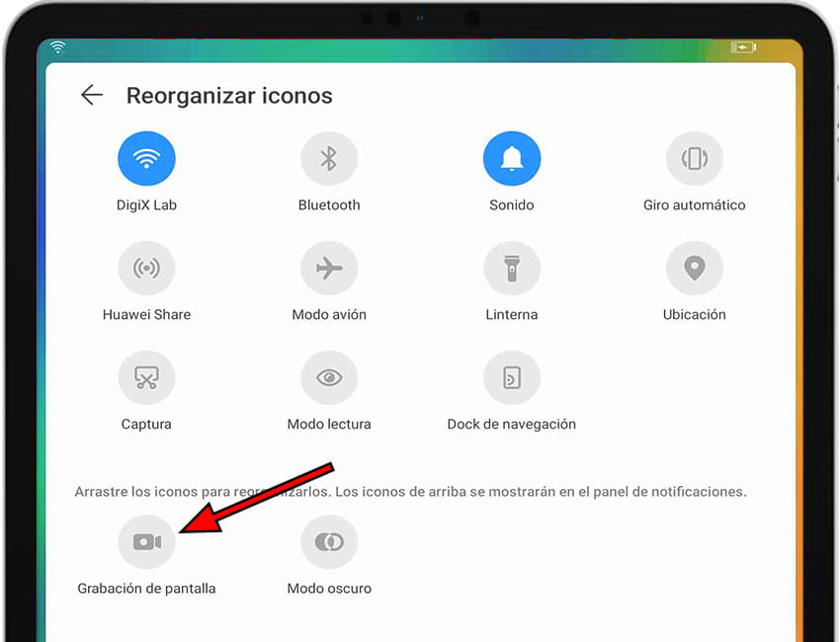Viewport: 840px width, 642px height.
Task: Click the "Giro automático" label
Action: pos(695,205)
